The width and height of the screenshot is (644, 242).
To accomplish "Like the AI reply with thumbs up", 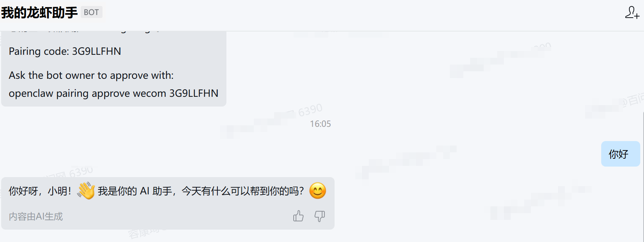I will (298, 216).
